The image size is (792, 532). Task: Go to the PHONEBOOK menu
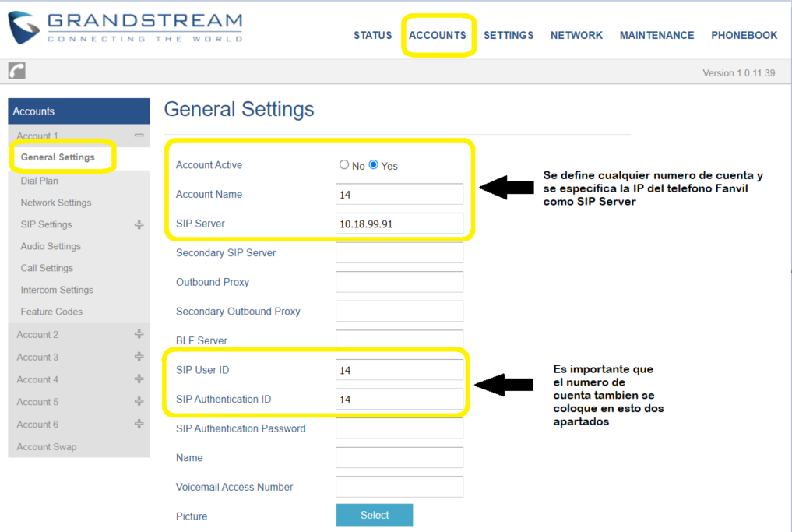[x=744, y=35]
